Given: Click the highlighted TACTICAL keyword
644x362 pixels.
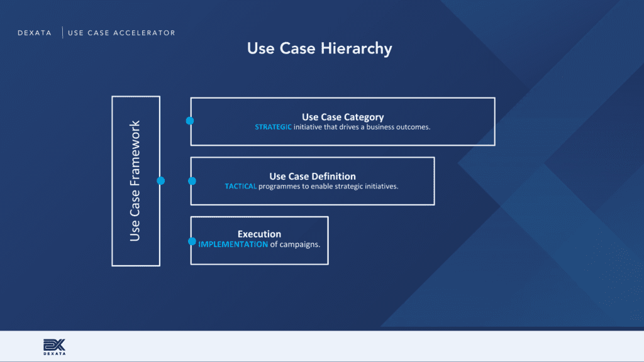Looking at the screenshot, I should [x=241, y=187].
